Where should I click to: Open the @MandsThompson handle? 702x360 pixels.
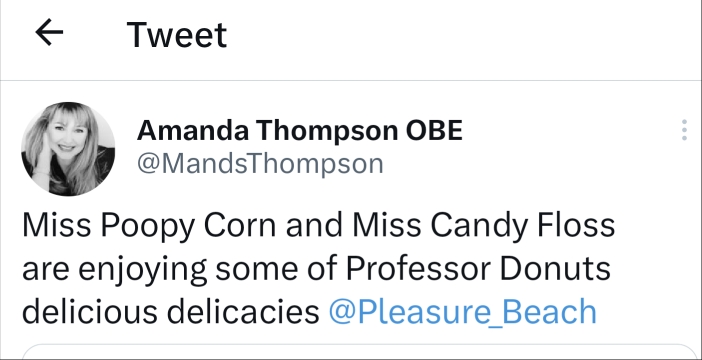point(260,164)
